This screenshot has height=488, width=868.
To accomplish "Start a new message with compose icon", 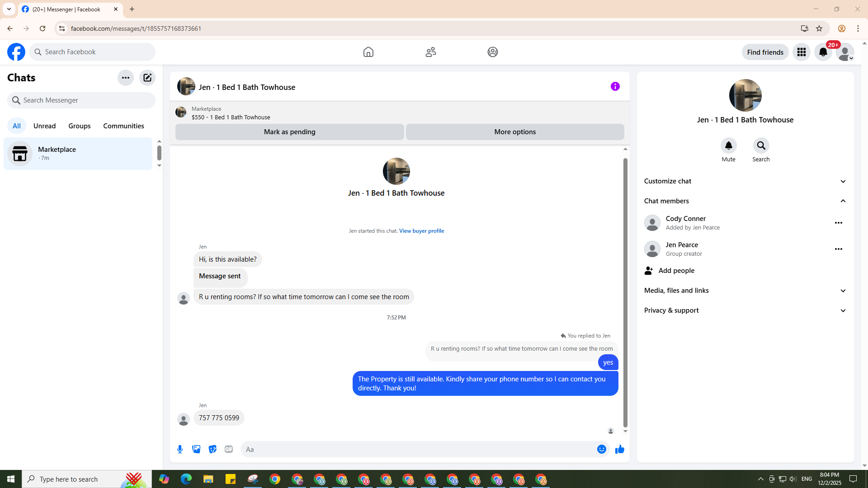I will [147, 78].
